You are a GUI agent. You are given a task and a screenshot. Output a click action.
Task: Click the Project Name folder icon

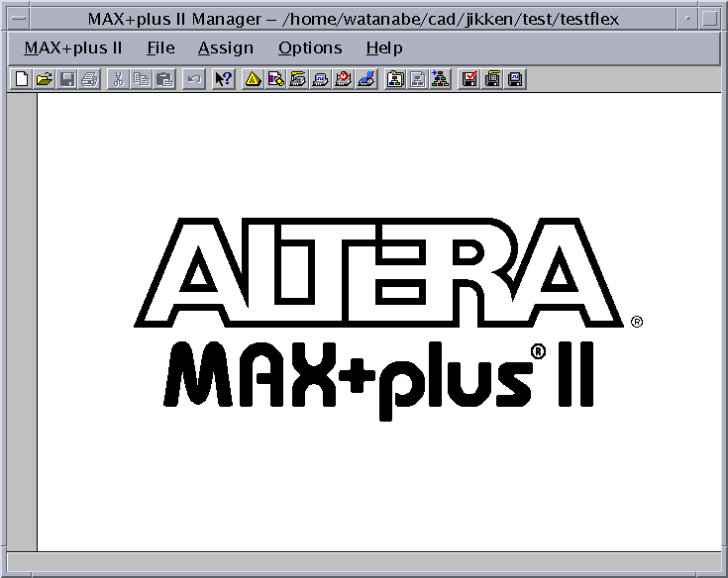(395, 79)
